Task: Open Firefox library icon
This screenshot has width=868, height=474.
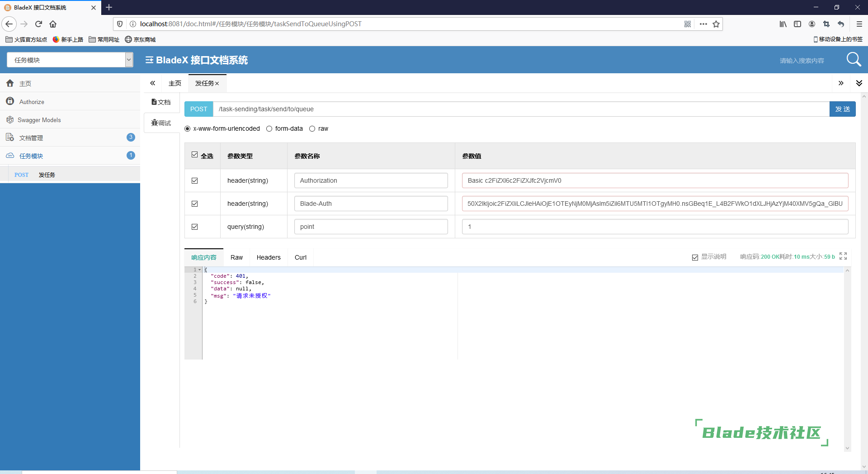Action: [783, 24]
